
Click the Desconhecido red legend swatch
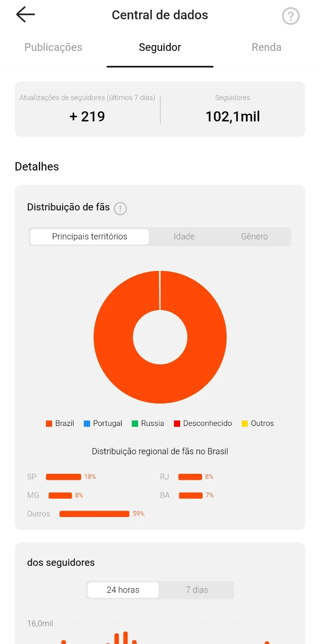177,424
